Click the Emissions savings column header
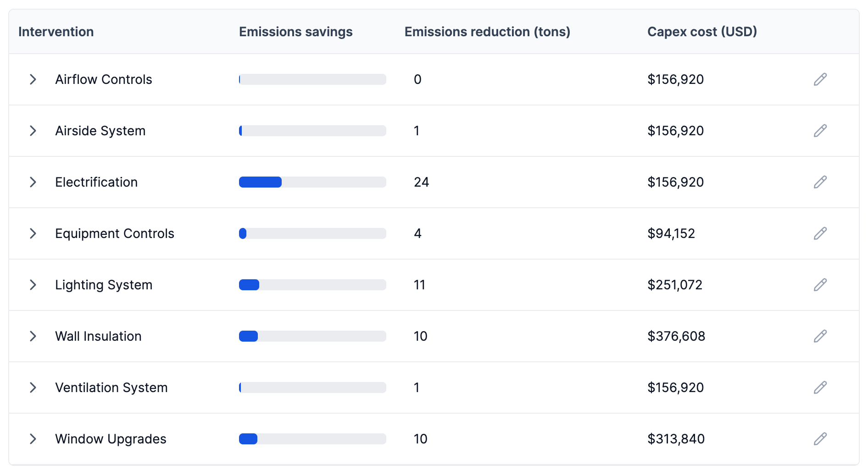This screenshot has height=476, width=868. (295, 32)
